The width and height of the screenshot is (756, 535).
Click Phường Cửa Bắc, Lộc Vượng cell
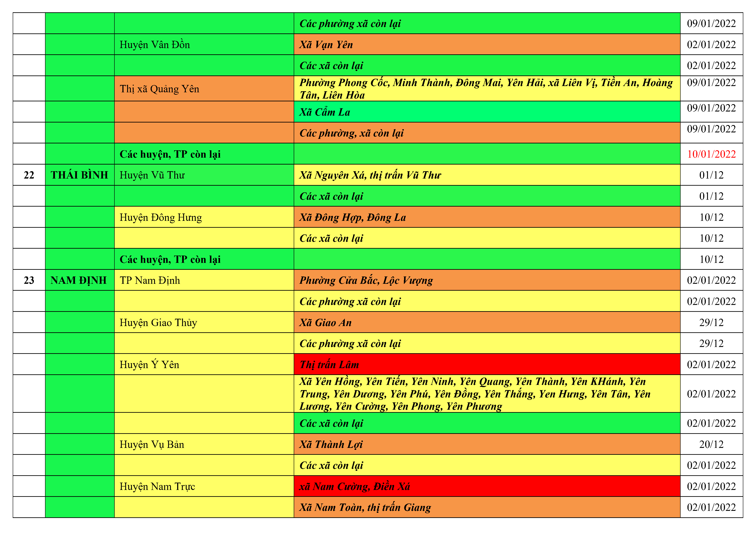coord(366,280)
